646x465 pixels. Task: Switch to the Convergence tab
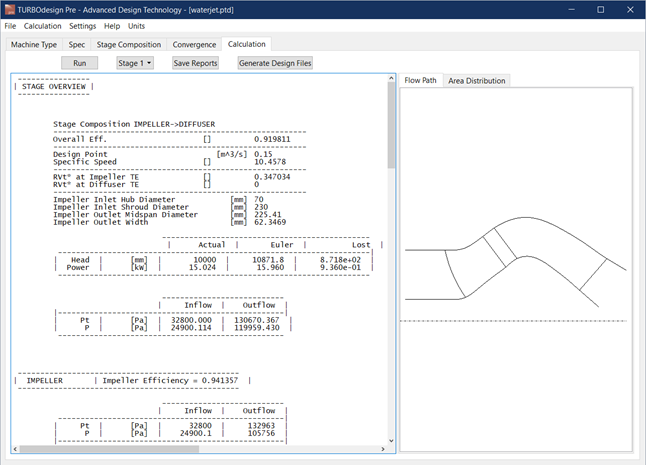pos(194,44)
